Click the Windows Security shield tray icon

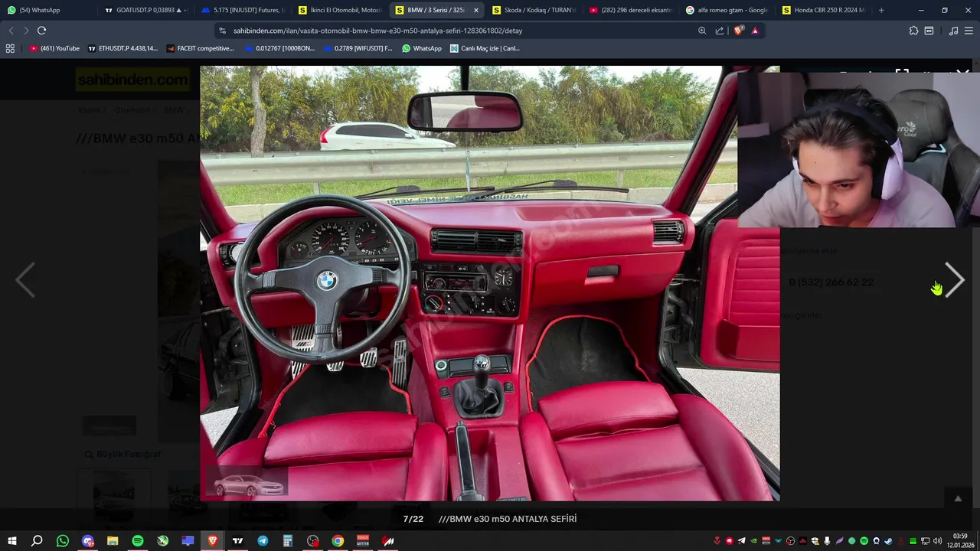815,541
